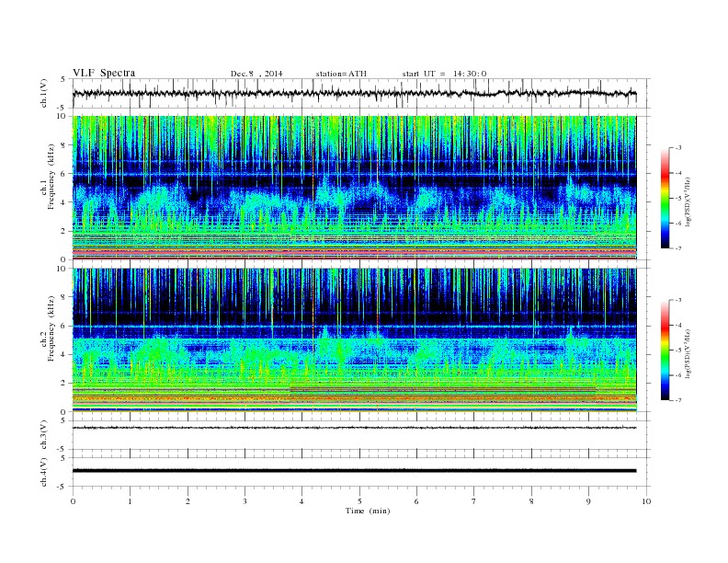Click the "-7" label on the ch.2 color bar

click(x=677, y=400)
